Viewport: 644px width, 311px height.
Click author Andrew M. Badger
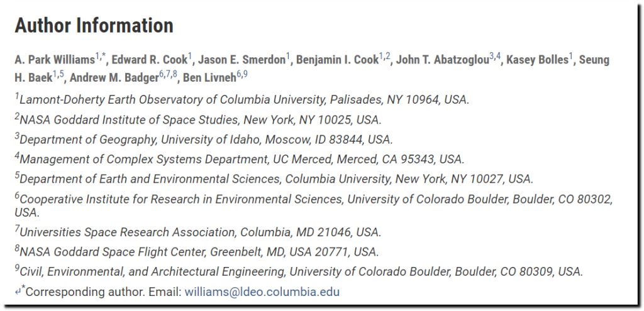coord(114,78)
